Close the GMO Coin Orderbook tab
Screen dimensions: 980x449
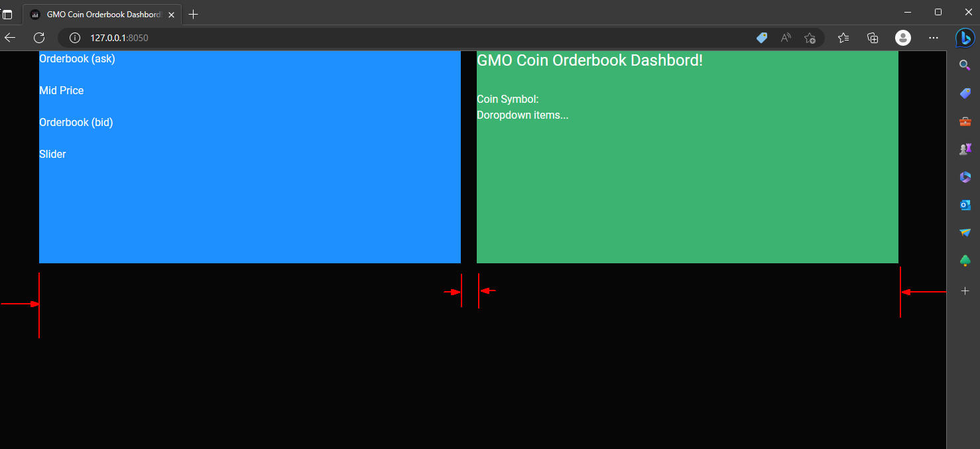click(x=171, y=15)
